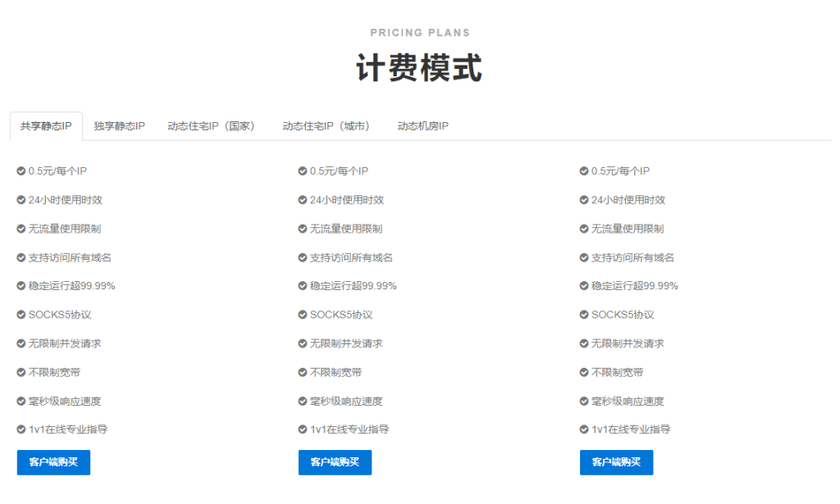Select the 共享静态IP tab
The image size is (840, 504).
46,126
